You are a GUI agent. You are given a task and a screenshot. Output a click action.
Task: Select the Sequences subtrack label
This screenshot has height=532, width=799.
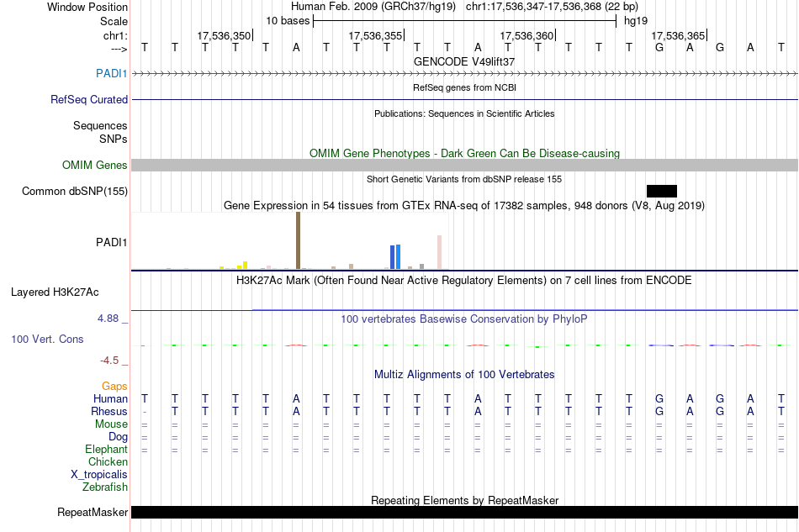point(100,125)
